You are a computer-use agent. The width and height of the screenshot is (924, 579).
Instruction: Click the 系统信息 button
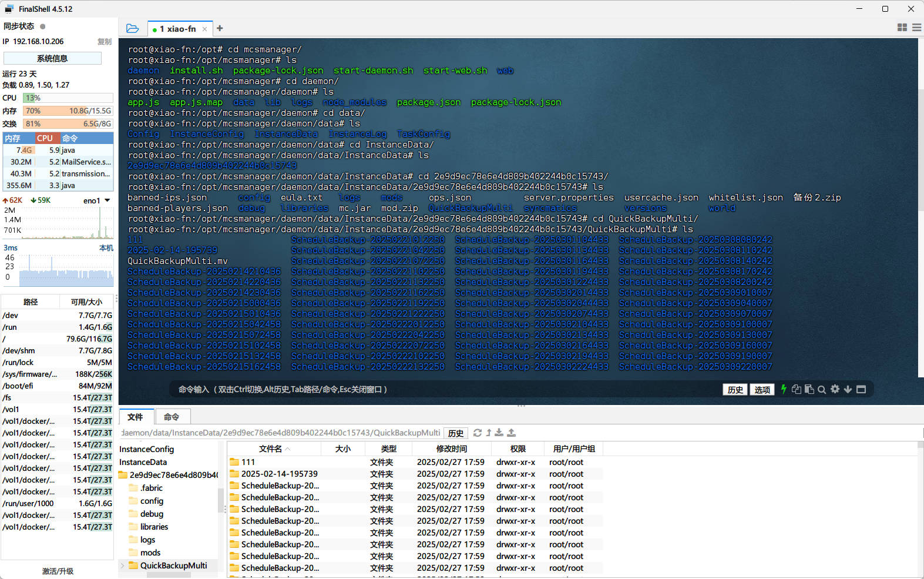[x=52, y=58]
